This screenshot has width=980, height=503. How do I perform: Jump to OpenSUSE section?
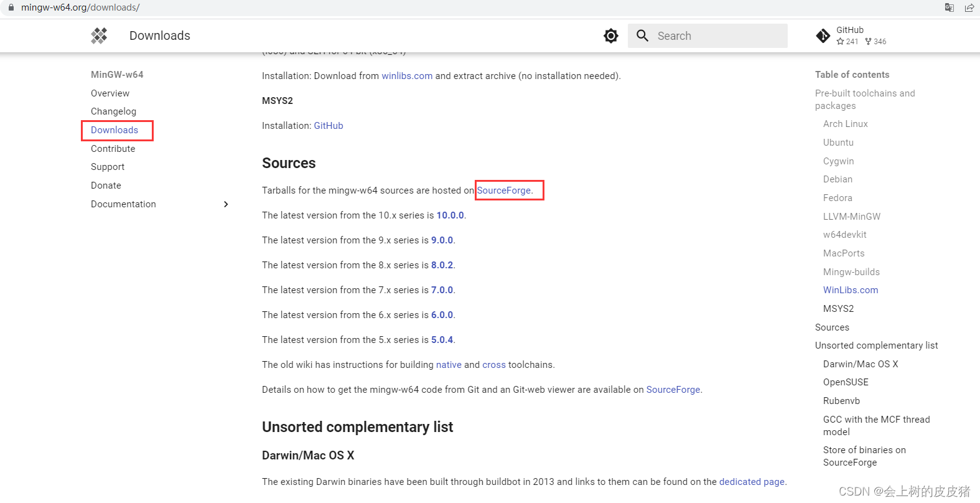coord(846,382)
